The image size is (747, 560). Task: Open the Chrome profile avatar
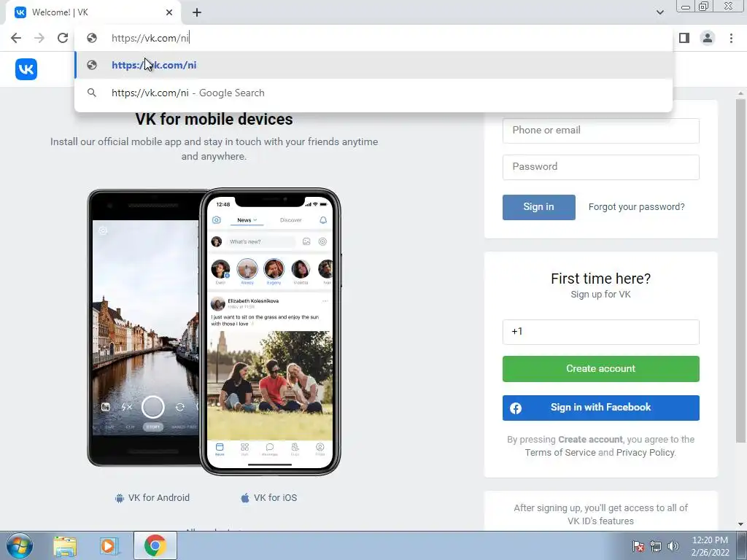pos(708,38)
